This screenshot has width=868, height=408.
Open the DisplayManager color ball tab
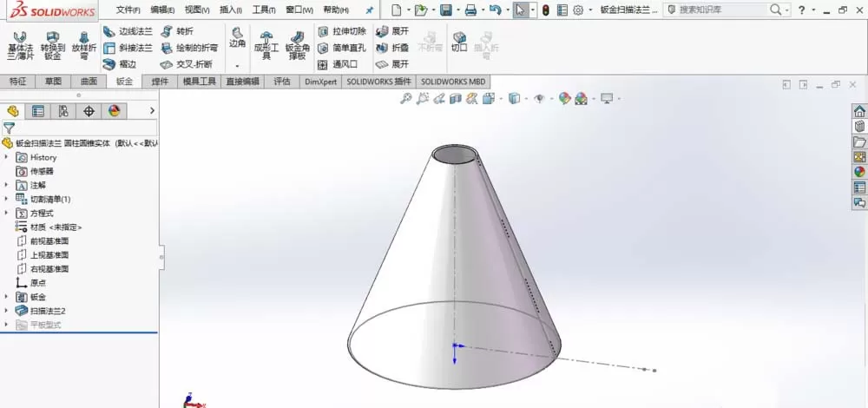pyautogui.click(x=114, y=111)
